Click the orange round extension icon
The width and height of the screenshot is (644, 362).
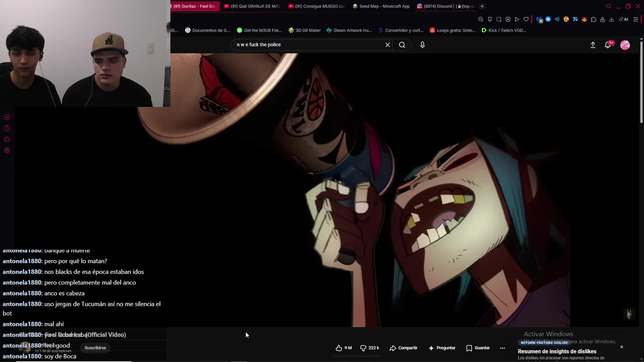pos(566,19)
